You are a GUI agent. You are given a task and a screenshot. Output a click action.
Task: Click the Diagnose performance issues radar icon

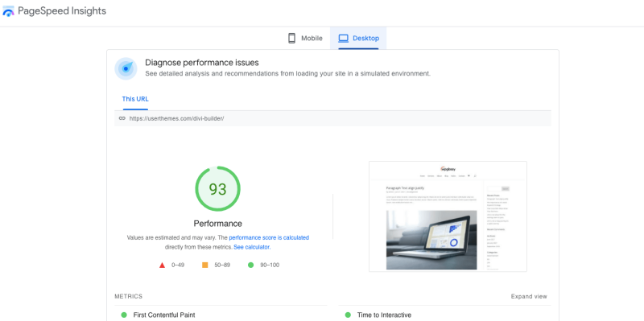click(x=126, y=68)
